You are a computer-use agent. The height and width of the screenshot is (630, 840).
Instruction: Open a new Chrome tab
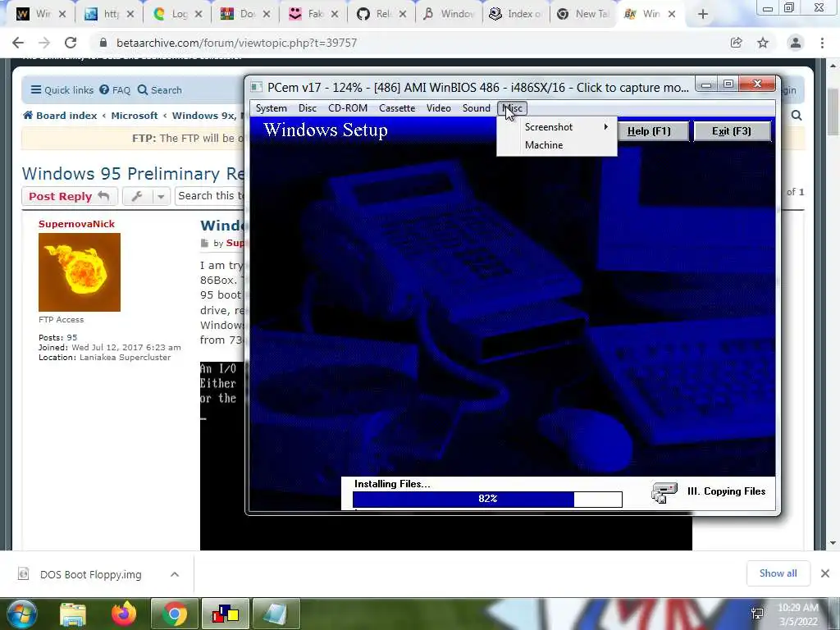tap(703, 15)
